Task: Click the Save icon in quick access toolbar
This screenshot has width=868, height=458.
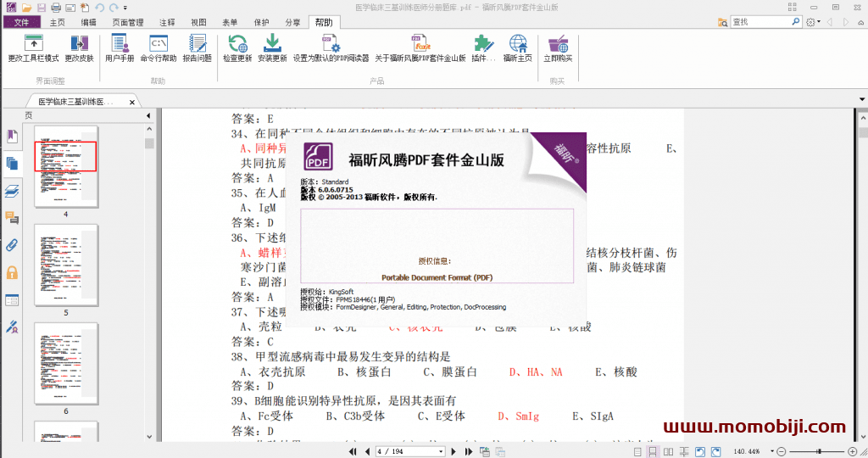Action: point(42,8)
